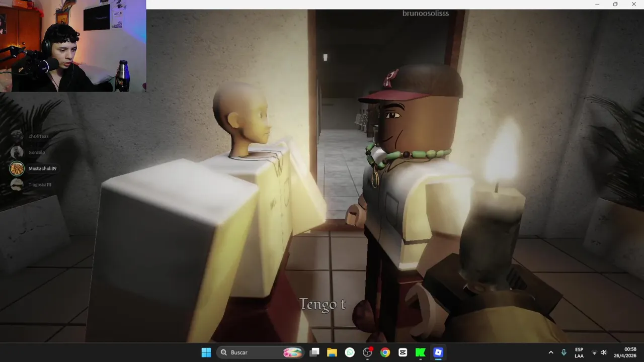Image resolution: width=644 pixels, height=362 pixels.
Task: Select voice user Gonzalo avatar
Action: (17, 152)
